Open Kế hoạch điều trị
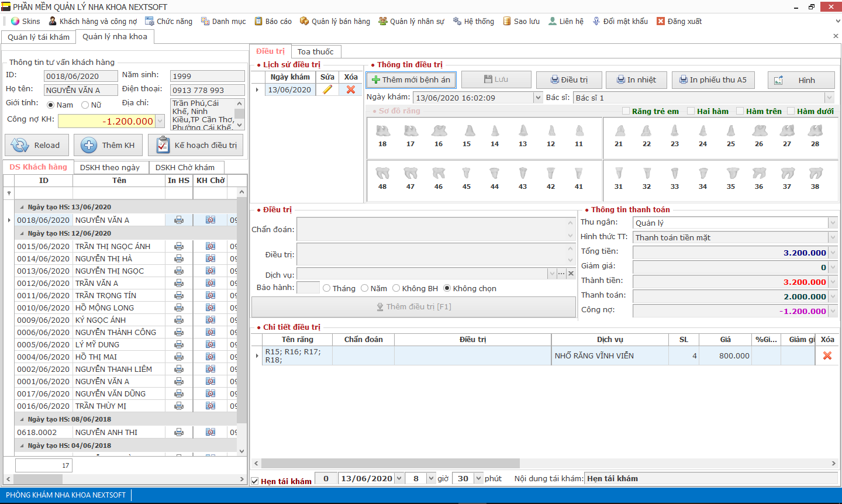 pos(196,145)
